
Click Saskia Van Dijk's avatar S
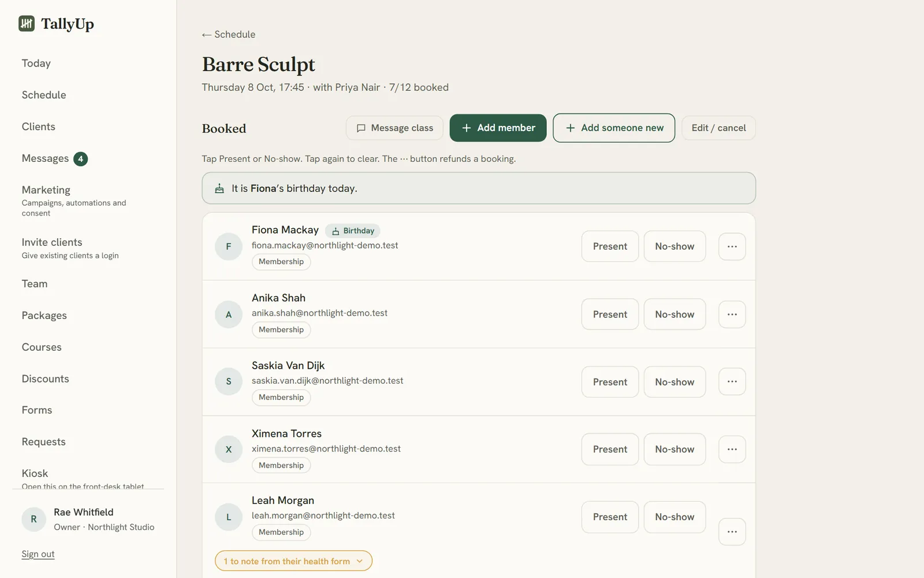pos(229,381)
